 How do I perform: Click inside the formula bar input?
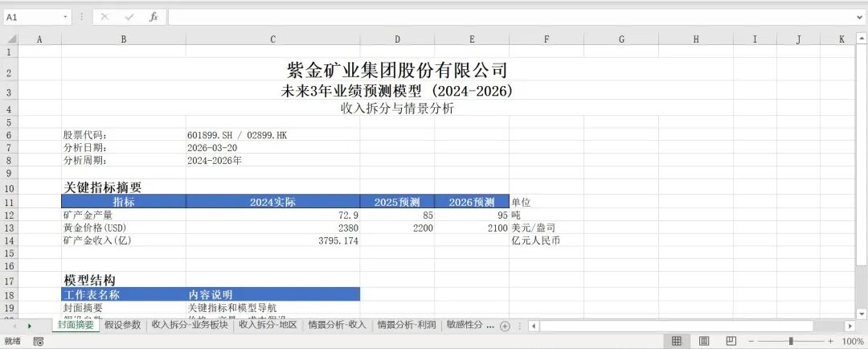(511, 17)
